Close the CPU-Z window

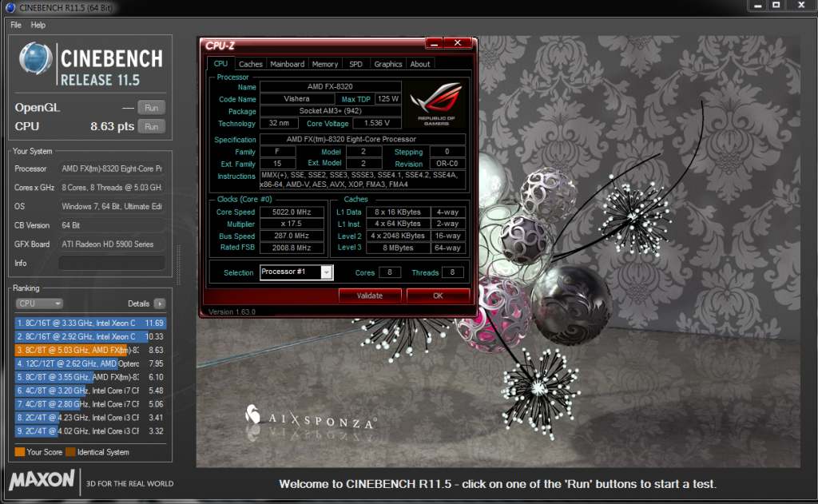[458, 43]
